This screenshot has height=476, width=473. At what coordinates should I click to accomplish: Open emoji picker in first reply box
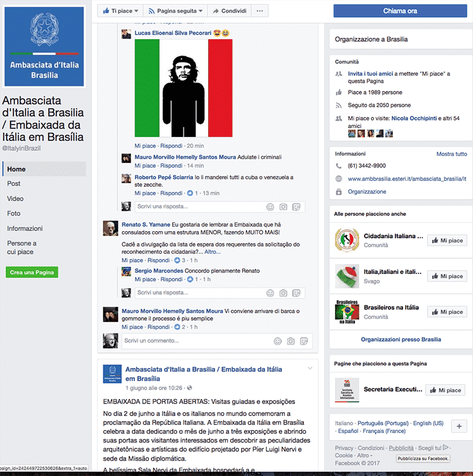(x=270, y=207)
